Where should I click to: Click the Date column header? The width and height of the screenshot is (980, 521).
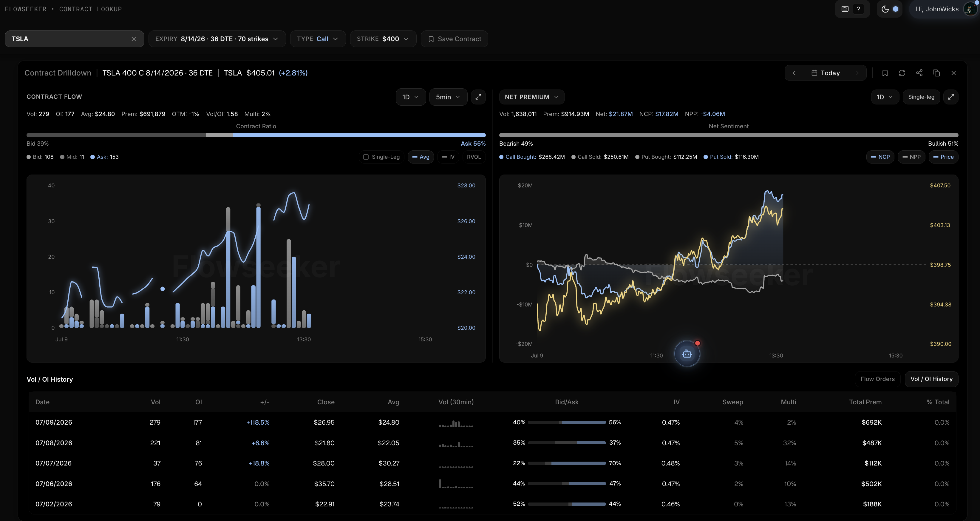(42, 402)
